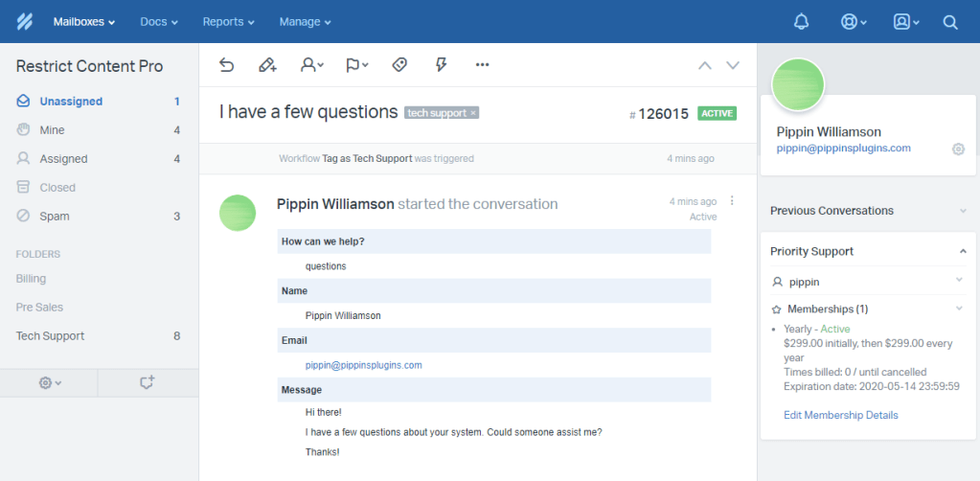Open the help lifebuoy menu
The width and height of the screenshot is (980, 481).
tap(853, 22)
